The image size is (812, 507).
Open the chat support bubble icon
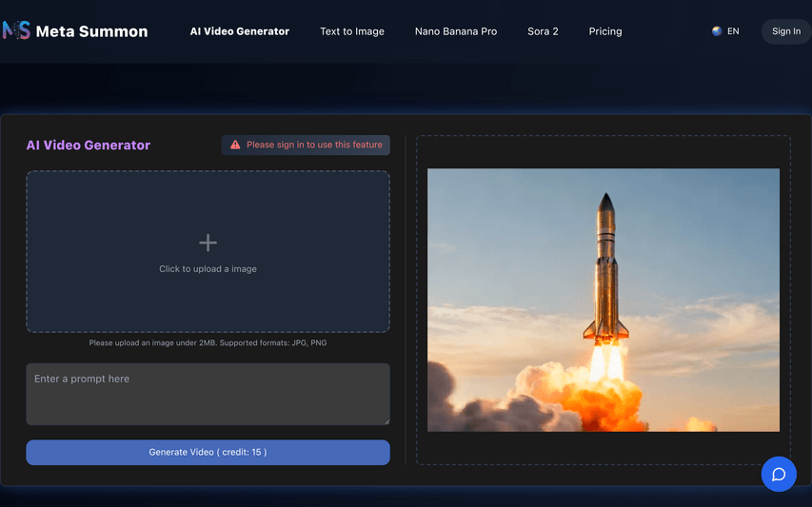coord(778,474)
